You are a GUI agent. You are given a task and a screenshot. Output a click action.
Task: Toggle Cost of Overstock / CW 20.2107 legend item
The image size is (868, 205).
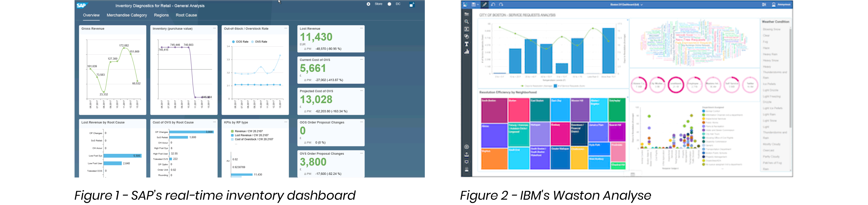(252, 140)
